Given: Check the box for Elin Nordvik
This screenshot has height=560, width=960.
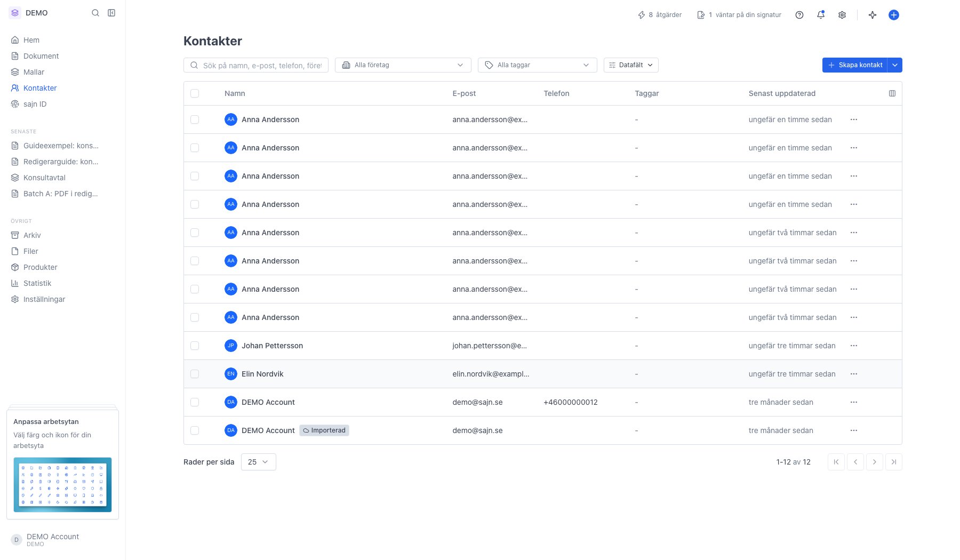Looking at the screenshot, I should click(x=195, y=374).
